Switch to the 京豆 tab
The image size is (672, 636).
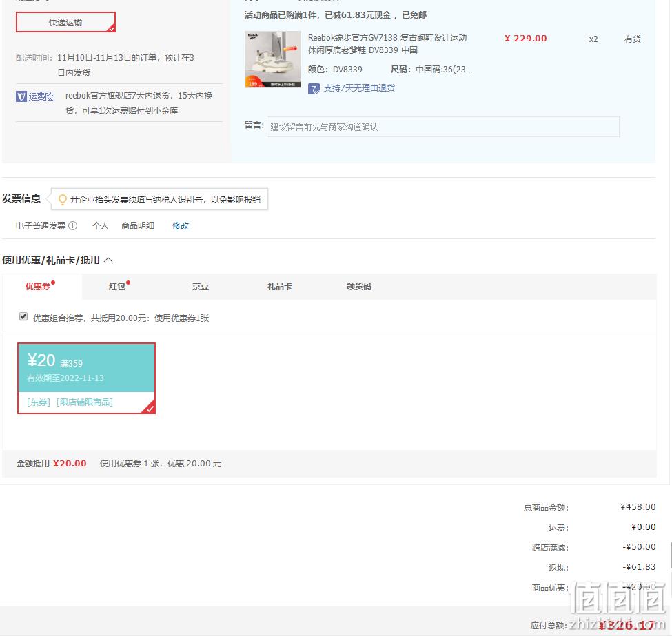click(x=200, y=286)
